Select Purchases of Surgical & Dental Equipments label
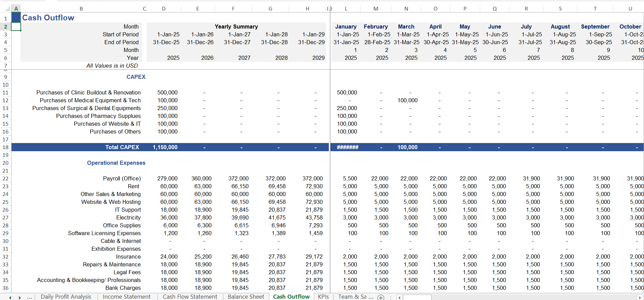This screenshot has width=644, height=300. pyautogui.click(x=86, y=108)
